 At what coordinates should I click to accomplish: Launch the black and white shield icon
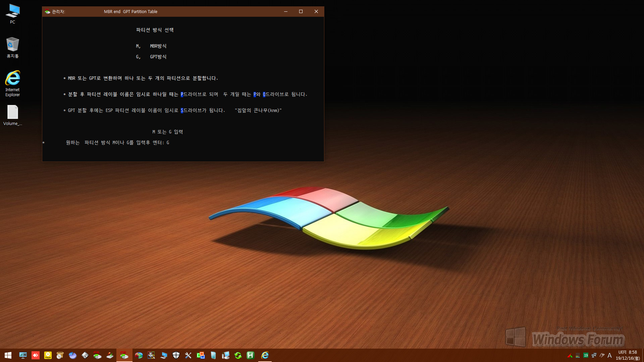[176, 355]
